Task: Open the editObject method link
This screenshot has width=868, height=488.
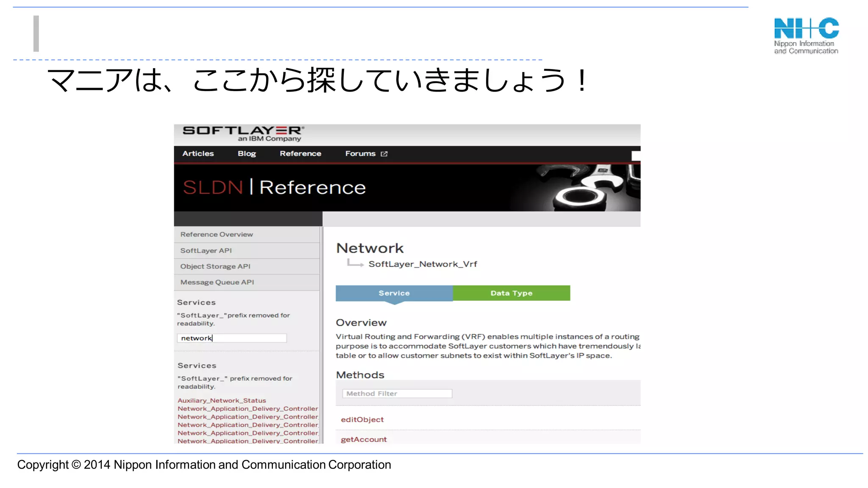Action: tap(362, 419)
